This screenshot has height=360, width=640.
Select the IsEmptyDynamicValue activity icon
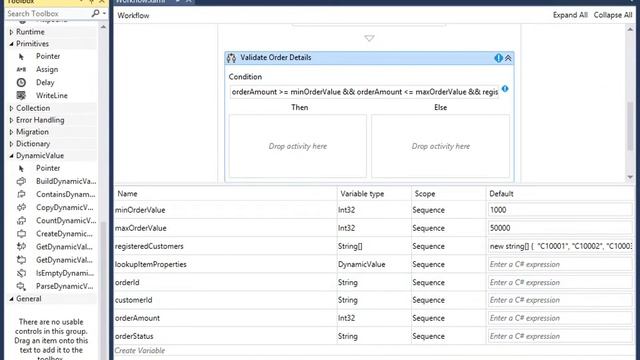(x=21, y=273)
